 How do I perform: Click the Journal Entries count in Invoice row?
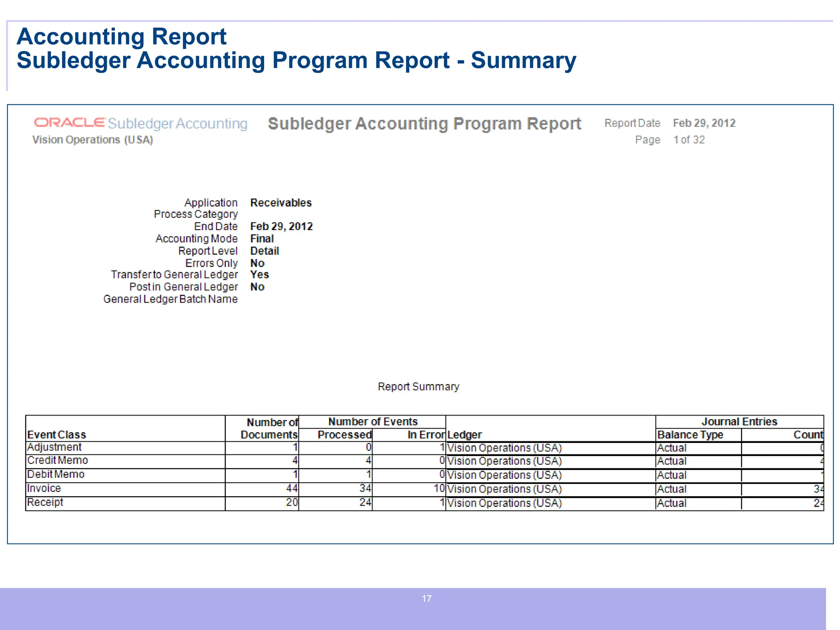pyautogui.click(x=818, y=489)
